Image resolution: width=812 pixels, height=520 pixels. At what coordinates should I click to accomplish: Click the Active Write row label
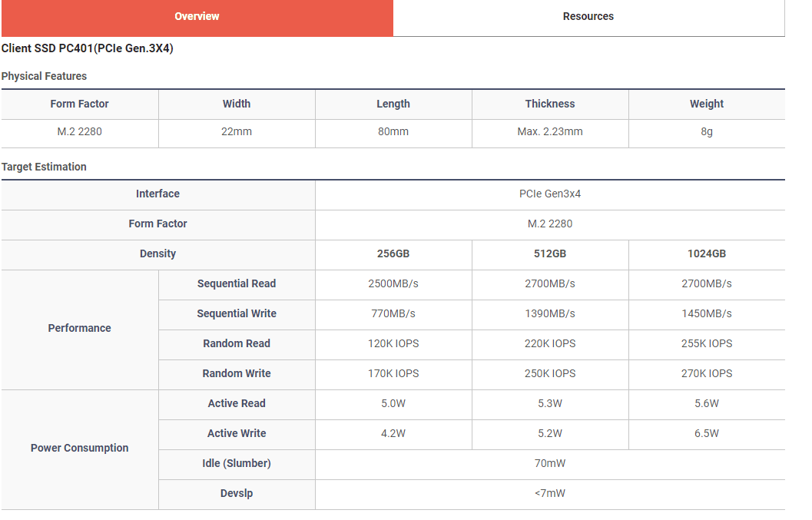point(237,433)
